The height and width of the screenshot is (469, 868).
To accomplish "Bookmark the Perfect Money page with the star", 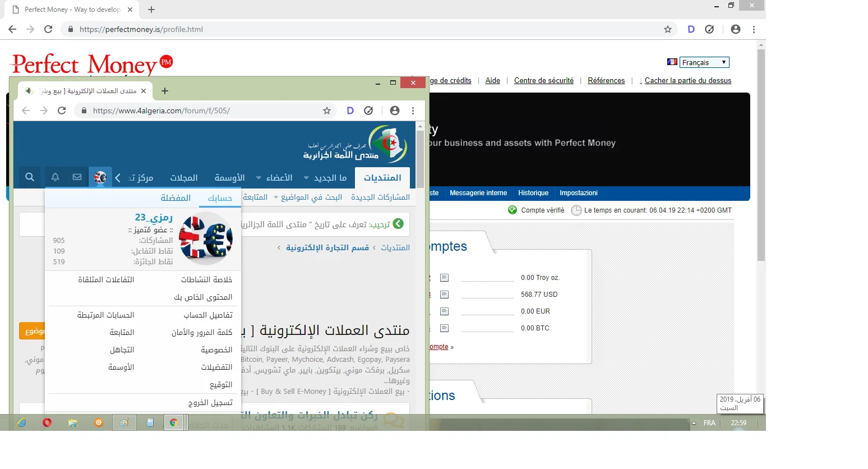I will click(668, 29).
